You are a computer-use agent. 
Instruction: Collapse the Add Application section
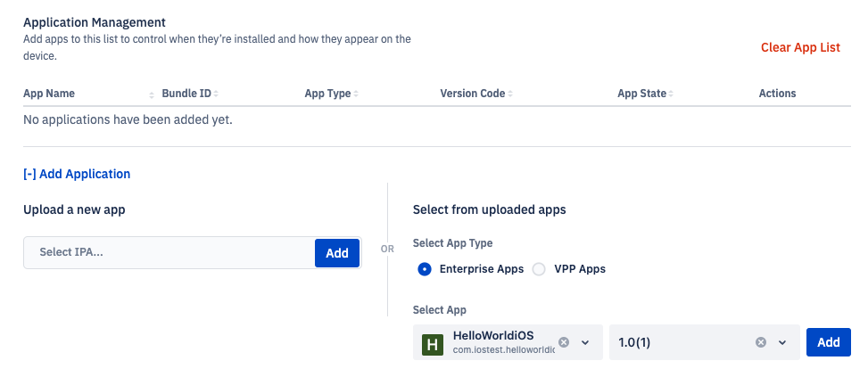77,174
